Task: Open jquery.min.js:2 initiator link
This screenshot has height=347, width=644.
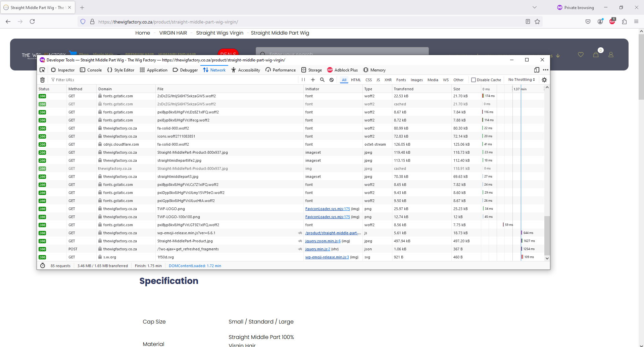Action: [318, 249]
